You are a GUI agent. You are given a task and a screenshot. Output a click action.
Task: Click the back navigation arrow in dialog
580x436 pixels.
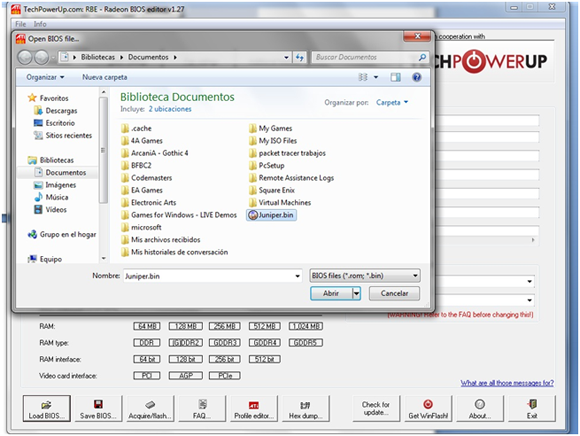point(25,57)
